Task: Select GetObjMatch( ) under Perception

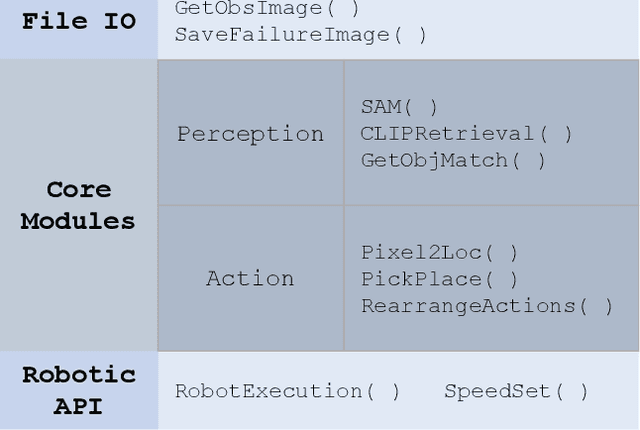Action: pos(453,160)
